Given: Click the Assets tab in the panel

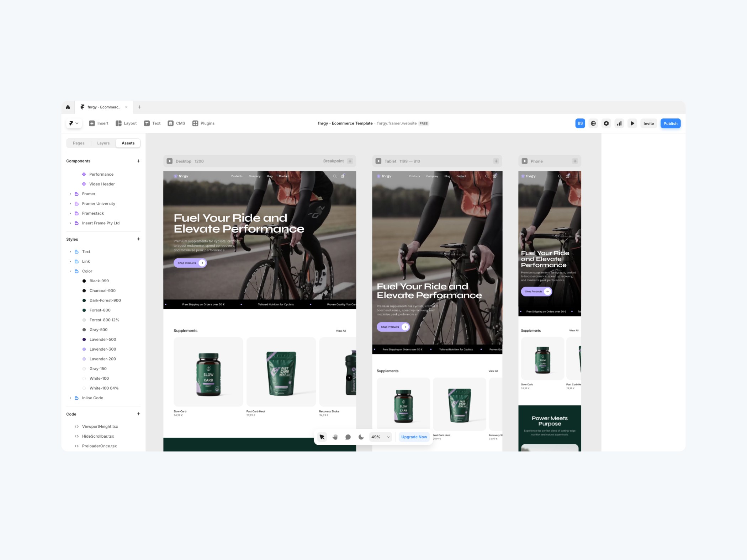Looking at the screenshot, I should coord(128,143).
